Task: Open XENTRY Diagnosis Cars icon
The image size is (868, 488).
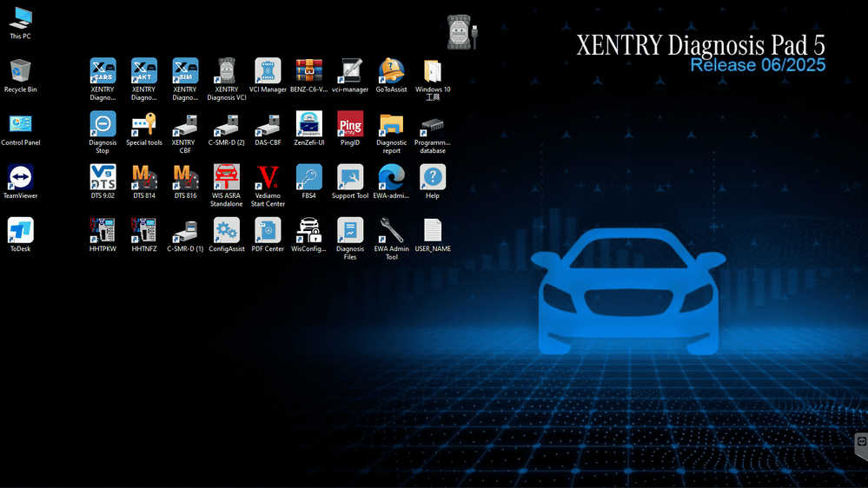Action: pyautogui.click(x=103, y=71)
